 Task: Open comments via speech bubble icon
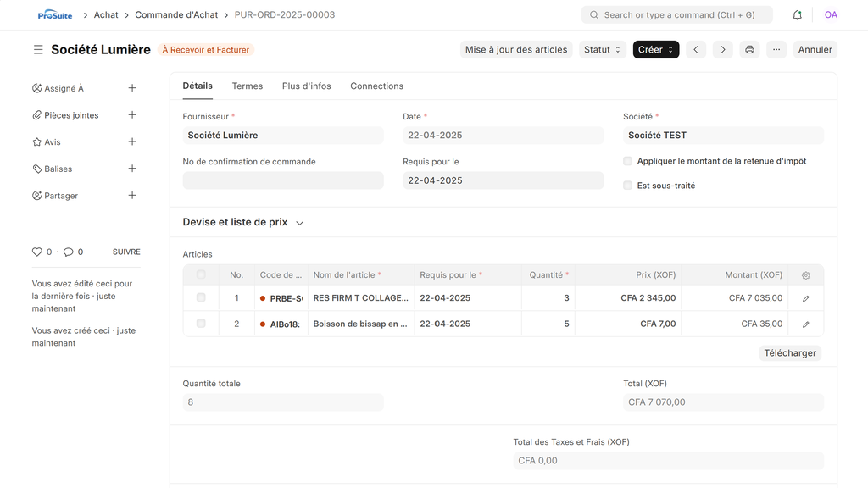pos(68,252)
